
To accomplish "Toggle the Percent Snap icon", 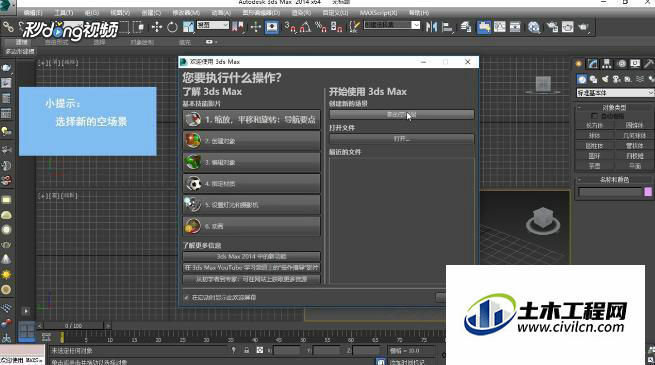I will 321,27.
